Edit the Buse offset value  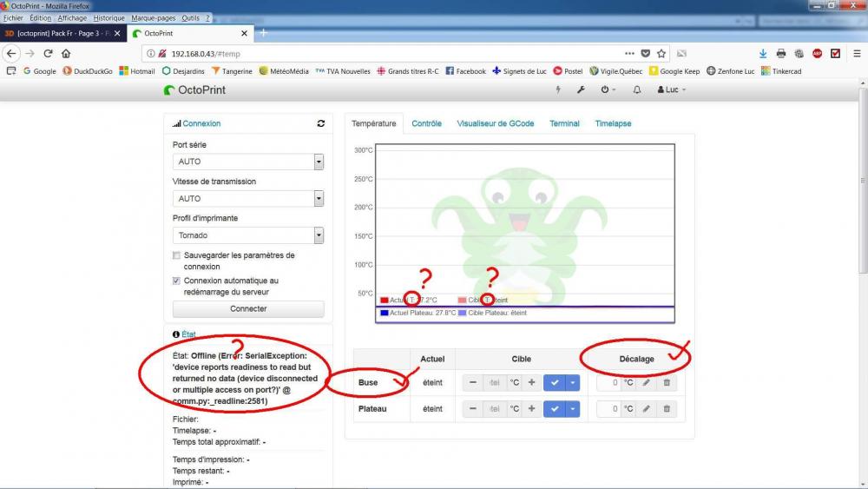646,383
